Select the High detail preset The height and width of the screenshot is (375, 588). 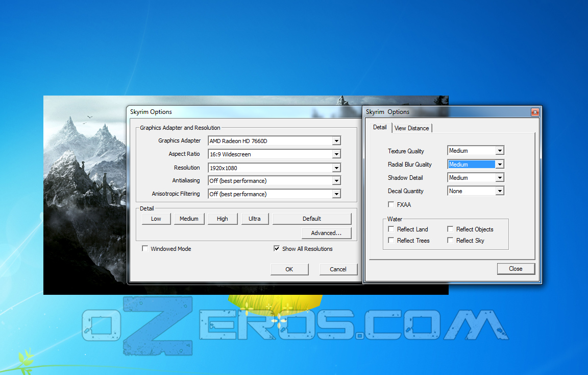tap(223, 219)
